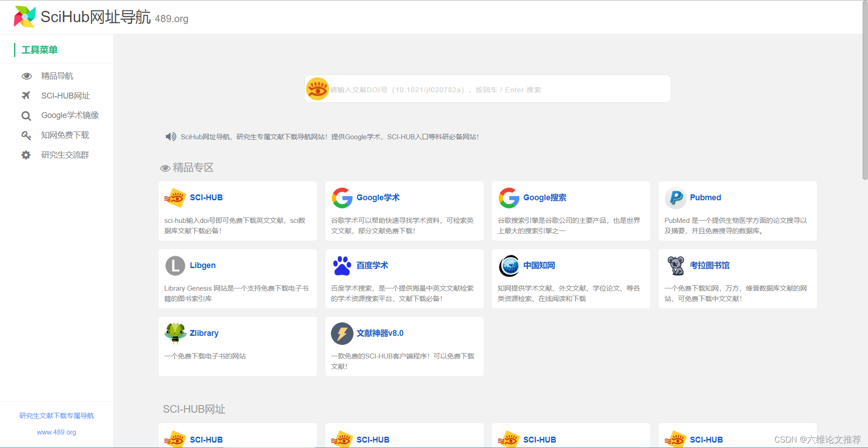Screen dimensions: 868x448
Task: Click the PubMed description text in card
Action: click(x=736, y=226)
